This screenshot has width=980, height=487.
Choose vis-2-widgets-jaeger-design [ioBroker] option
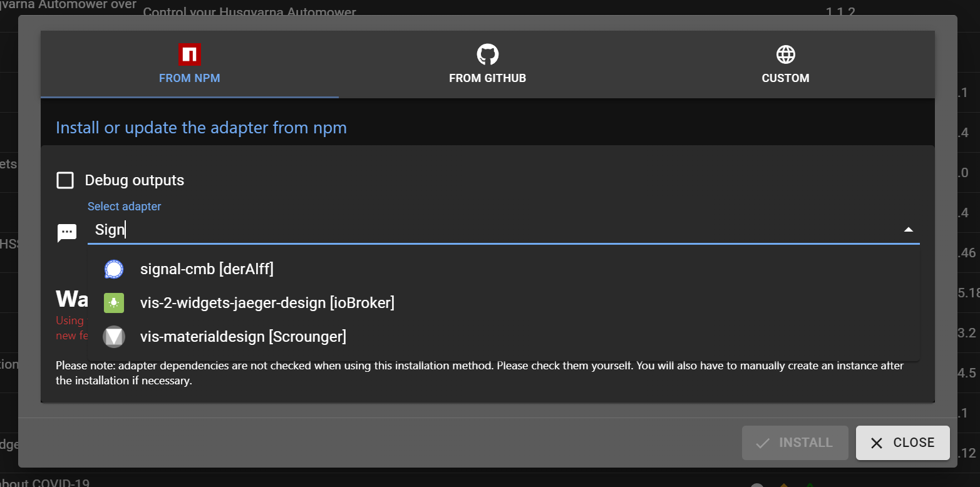point(503,303)
